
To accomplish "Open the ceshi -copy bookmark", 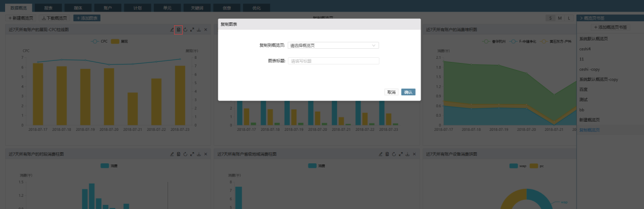I will (x=590, y=69).
